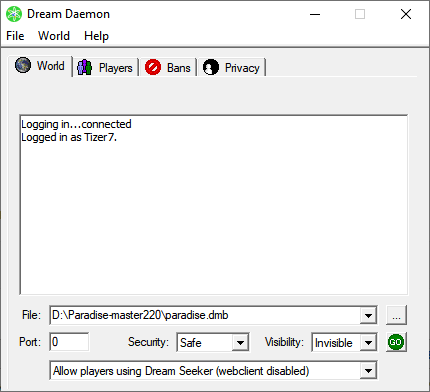
Task: Click the 'Port:' label
Action: pos(30,342)
